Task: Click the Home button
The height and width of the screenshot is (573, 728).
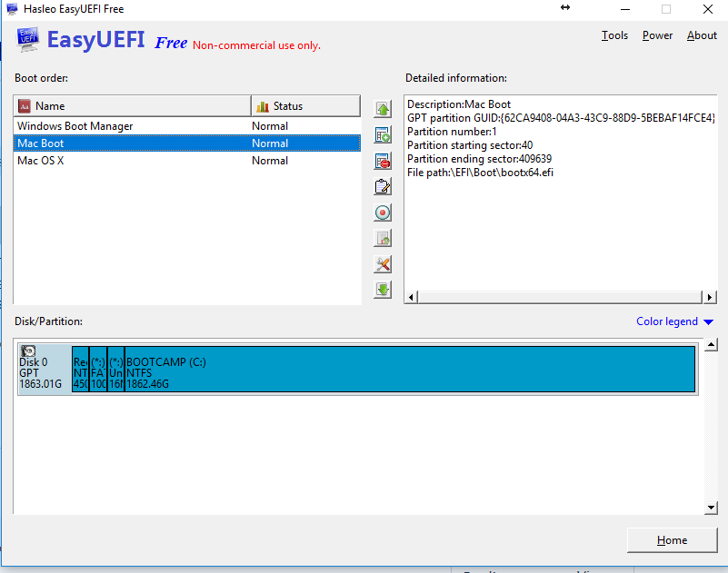Action: [672, 540]
